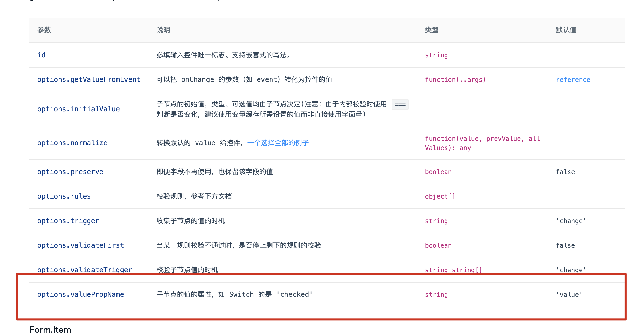Open the options.rules parameter link

64,196
